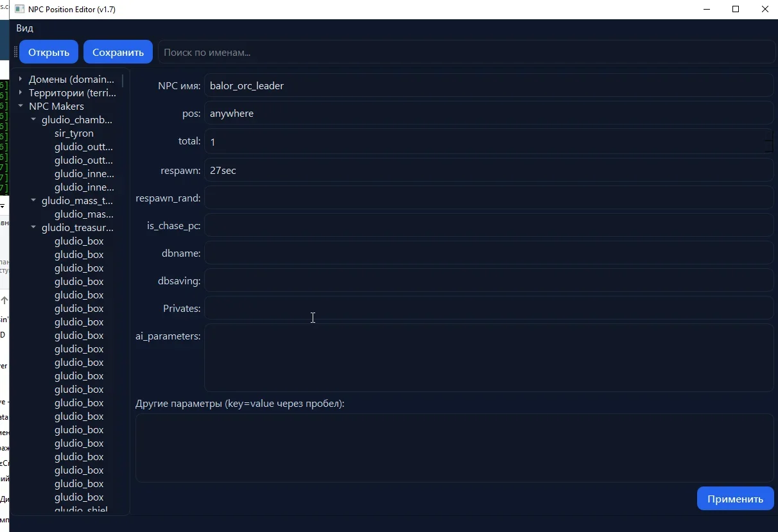Select sir_tyron in the NPC tree

click(74, 133)
